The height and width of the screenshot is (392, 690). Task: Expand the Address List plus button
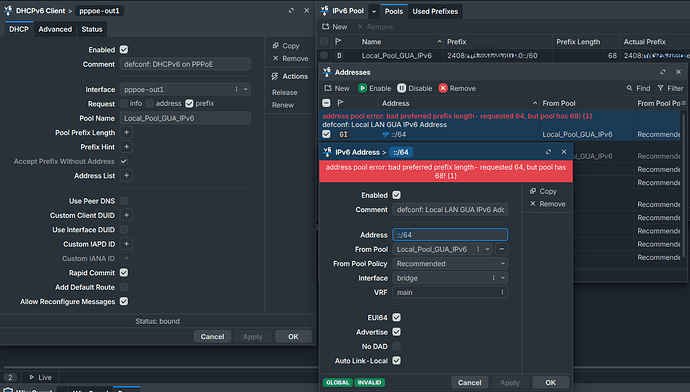(126, 176)
